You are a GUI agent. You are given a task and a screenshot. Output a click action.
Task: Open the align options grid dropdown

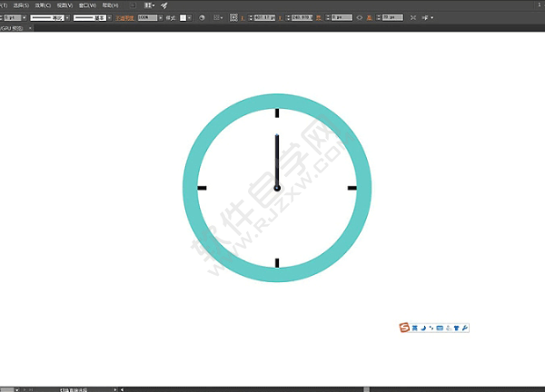pos(218,18)
